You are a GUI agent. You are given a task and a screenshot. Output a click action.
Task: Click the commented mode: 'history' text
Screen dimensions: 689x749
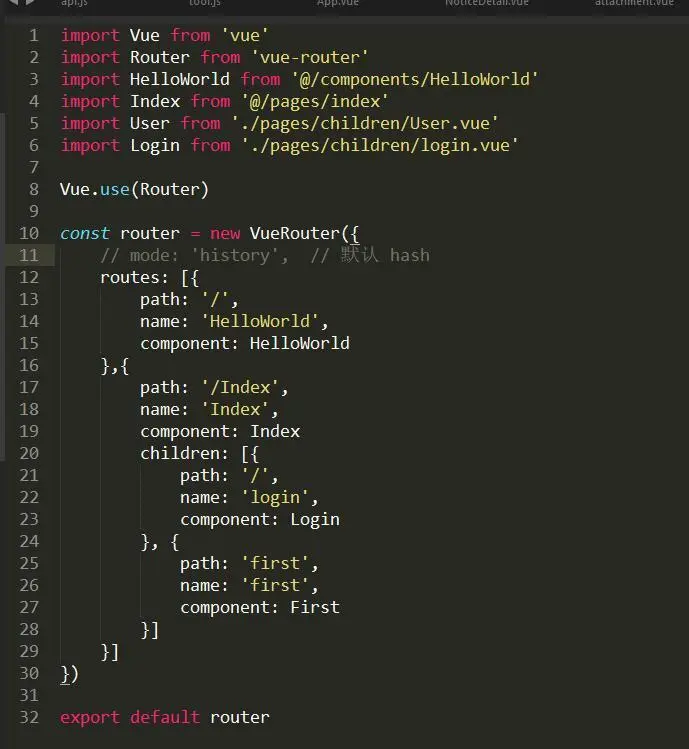(194, 256)
